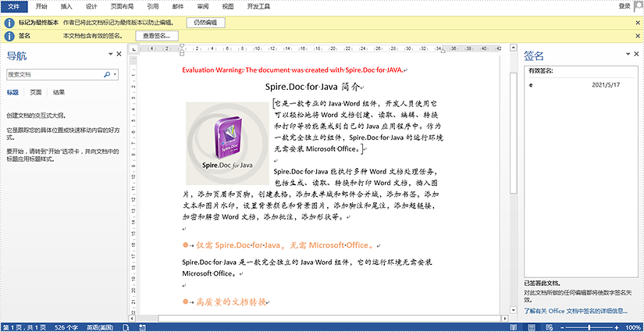
Task: Click the document vertical scrollbar thumb
Action: (x=513, y=133)
